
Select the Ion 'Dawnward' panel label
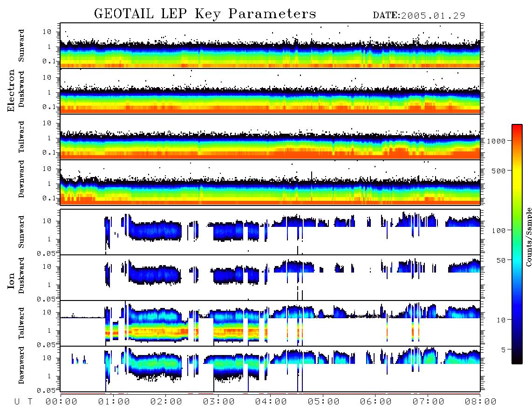click(x=21, y=365)
